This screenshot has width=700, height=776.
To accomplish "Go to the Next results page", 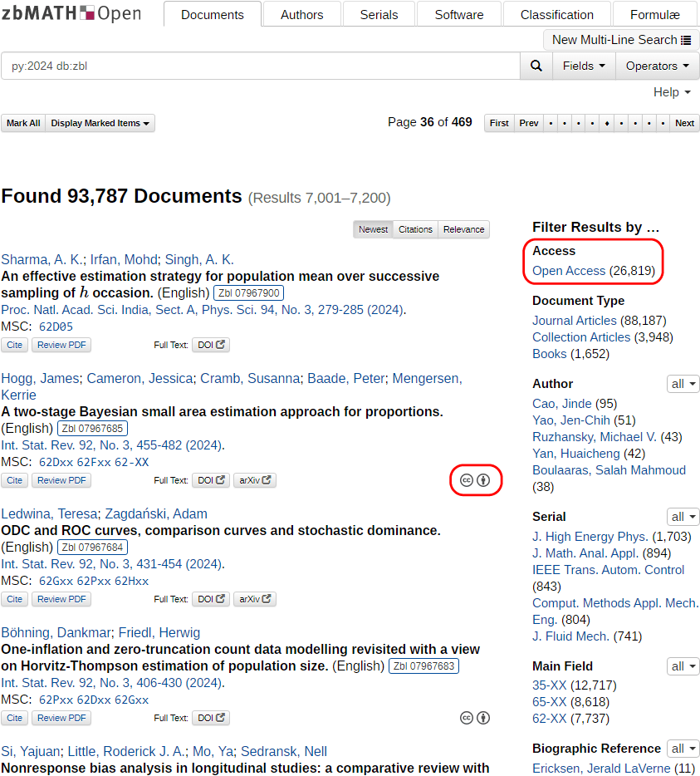I will click(x=684, y=123).
